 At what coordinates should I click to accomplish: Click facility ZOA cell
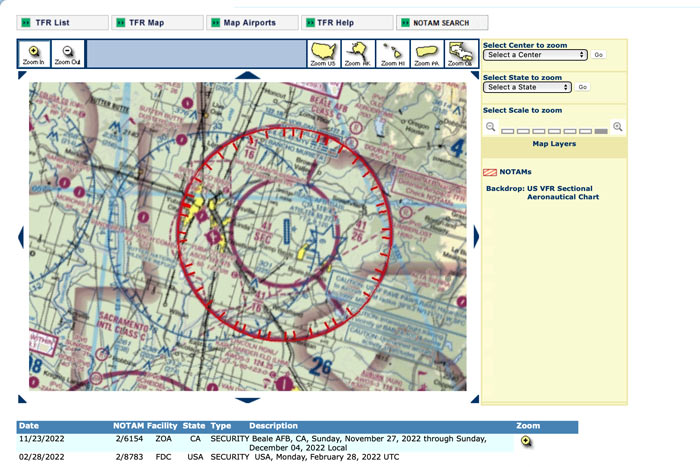coord(163,439)
